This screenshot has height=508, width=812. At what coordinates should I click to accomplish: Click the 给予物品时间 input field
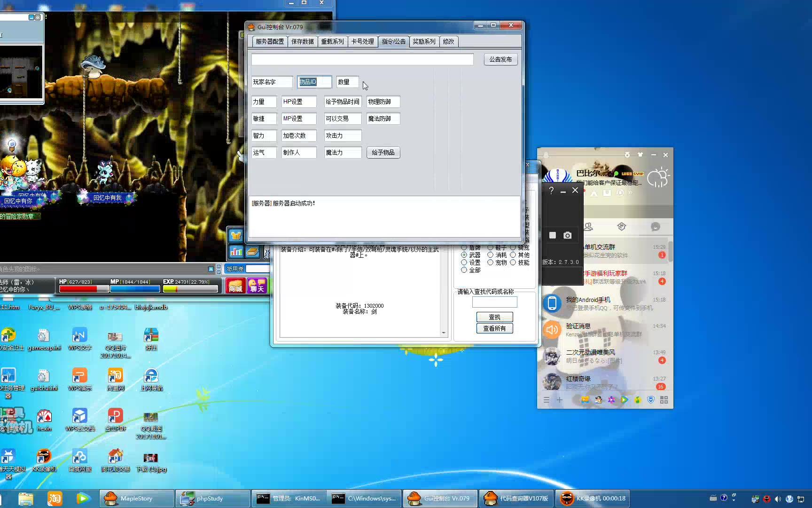[x=343, y=102]
